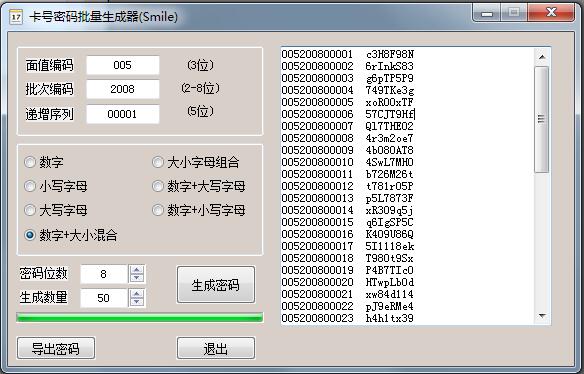
Task: Click the 生成数量 value field
Action: (104, 298)
